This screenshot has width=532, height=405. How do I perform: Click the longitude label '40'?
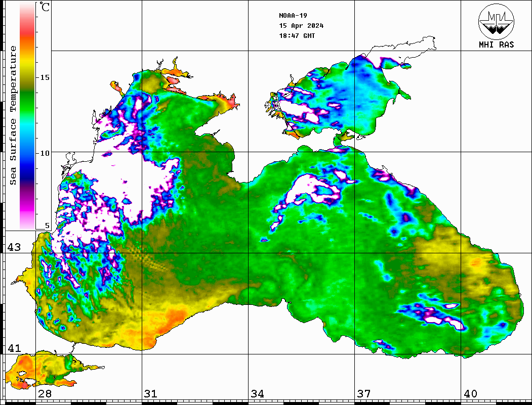pos(470,394)
